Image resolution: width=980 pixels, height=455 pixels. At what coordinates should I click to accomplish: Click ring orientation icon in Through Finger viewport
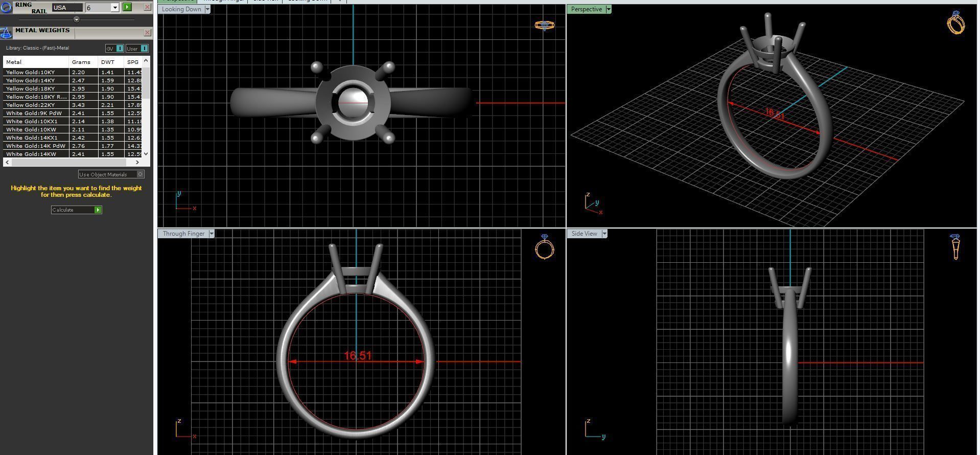[545, 247]
